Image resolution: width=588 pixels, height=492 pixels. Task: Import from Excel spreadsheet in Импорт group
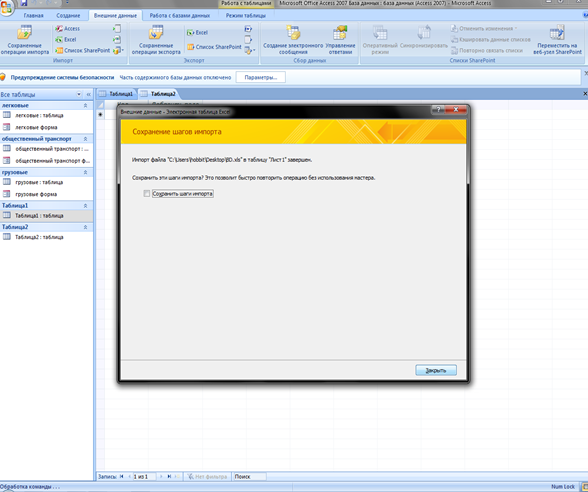tap(66, 39)
